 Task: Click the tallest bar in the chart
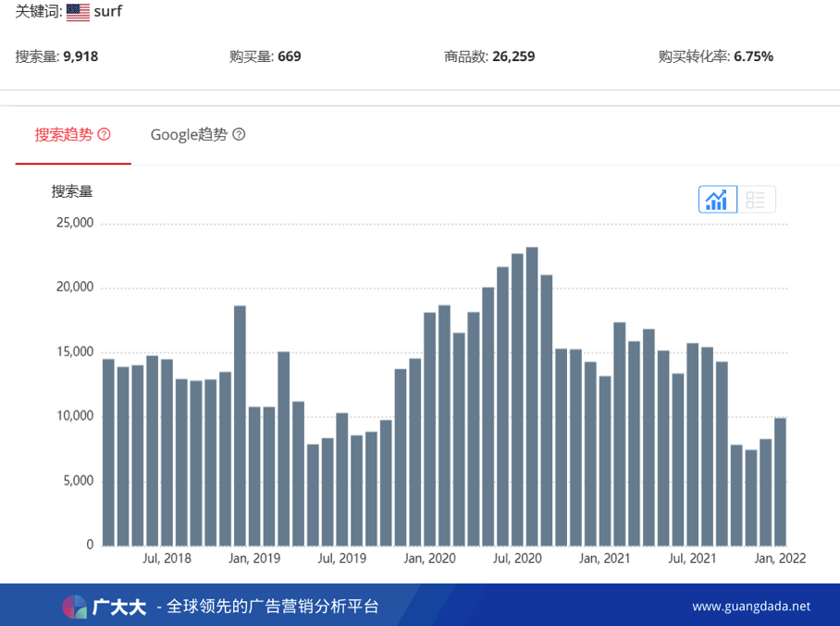[x=532, y=396]
